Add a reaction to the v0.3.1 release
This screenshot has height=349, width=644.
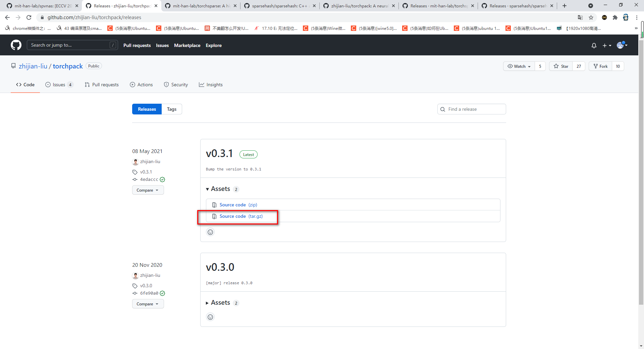[210, 232]
